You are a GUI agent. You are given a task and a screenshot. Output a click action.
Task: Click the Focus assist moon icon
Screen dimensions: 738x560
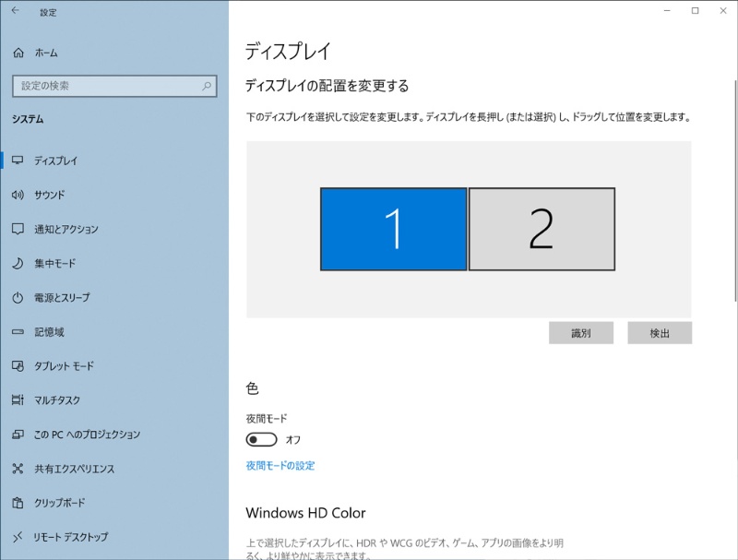tap(18, 263)
